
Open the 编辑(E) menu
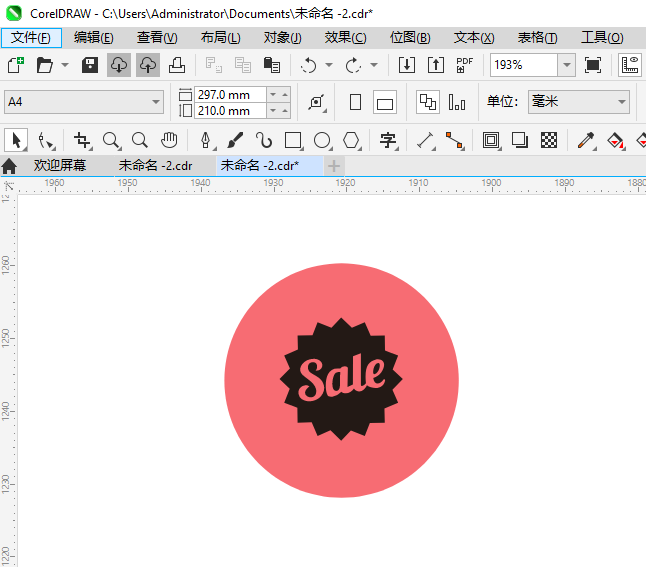[94, 38]
